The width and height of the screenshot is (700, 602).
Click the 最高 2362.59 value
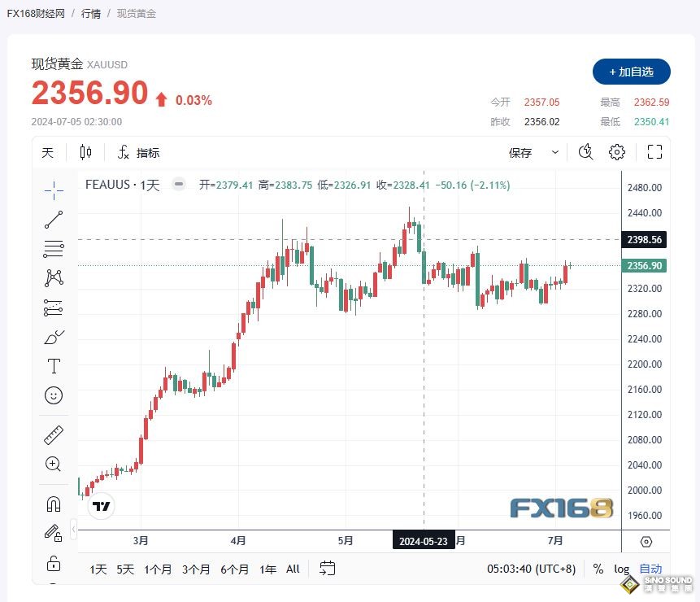click(x=651, y=103)
